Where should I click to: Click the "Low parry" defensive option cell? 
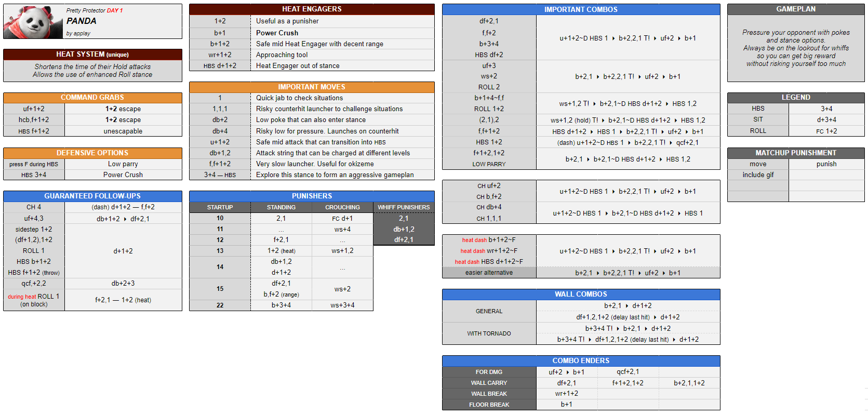point(123,164)
